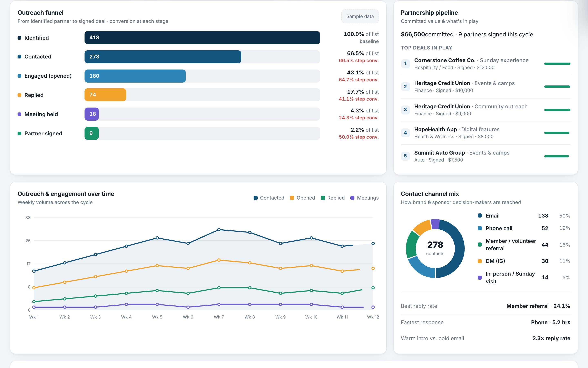Click the Fastest response Phone 5.2 hrs value

click(551, 322)
